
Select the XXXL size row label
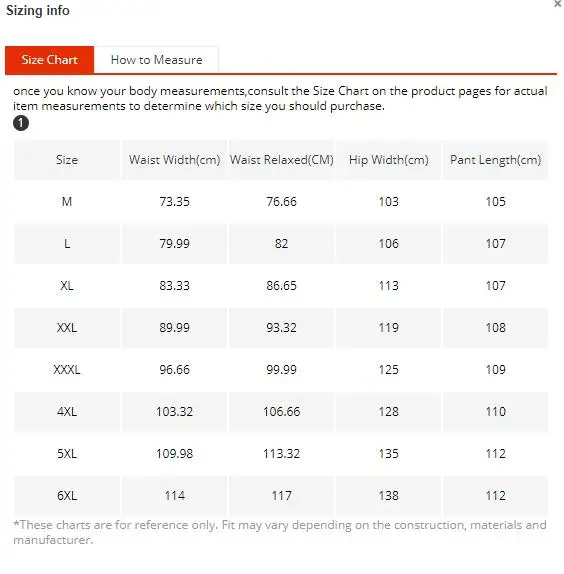pos(67,370)
